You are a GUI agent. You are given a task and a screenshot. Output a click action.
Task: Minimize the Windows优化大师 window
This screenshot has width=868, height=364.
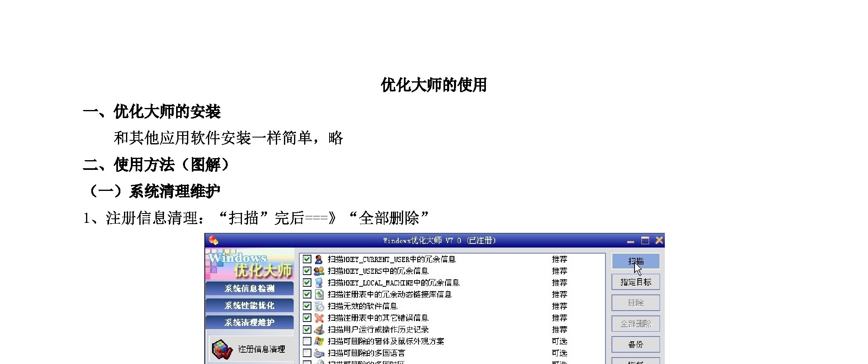(x=631, y=241)
